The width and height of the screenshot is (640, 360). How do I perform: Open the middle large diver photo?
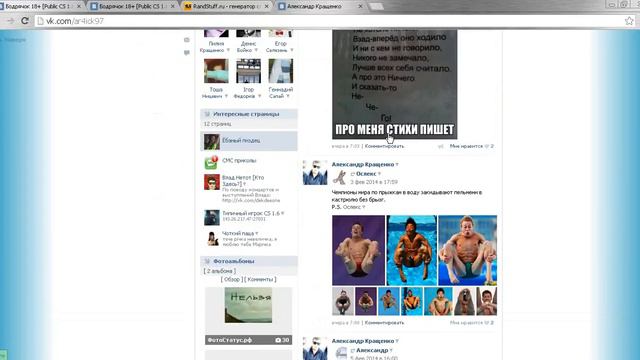(x=411, y=250)
